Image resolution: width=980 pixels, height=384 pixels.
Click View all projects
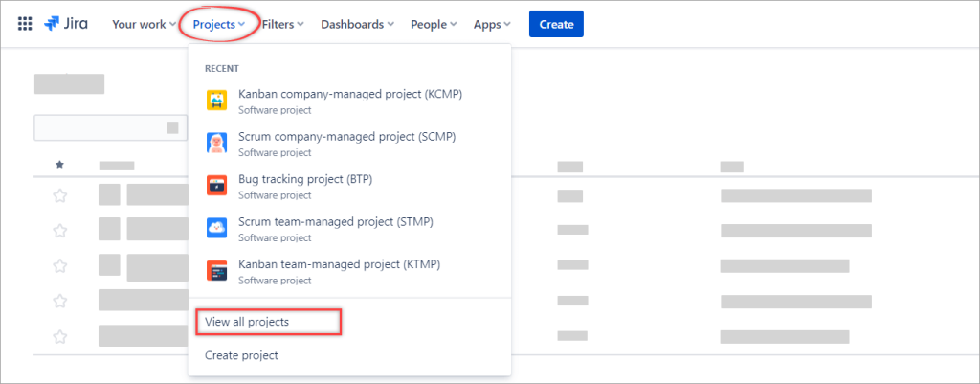coord(247,322)
